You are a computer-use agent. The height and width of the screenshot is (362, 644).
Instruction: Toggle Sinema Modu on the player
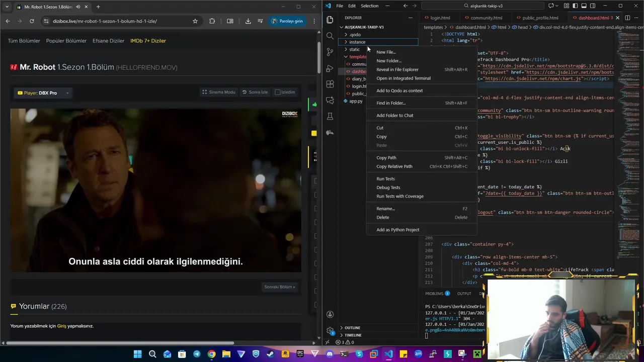point(219,92)
